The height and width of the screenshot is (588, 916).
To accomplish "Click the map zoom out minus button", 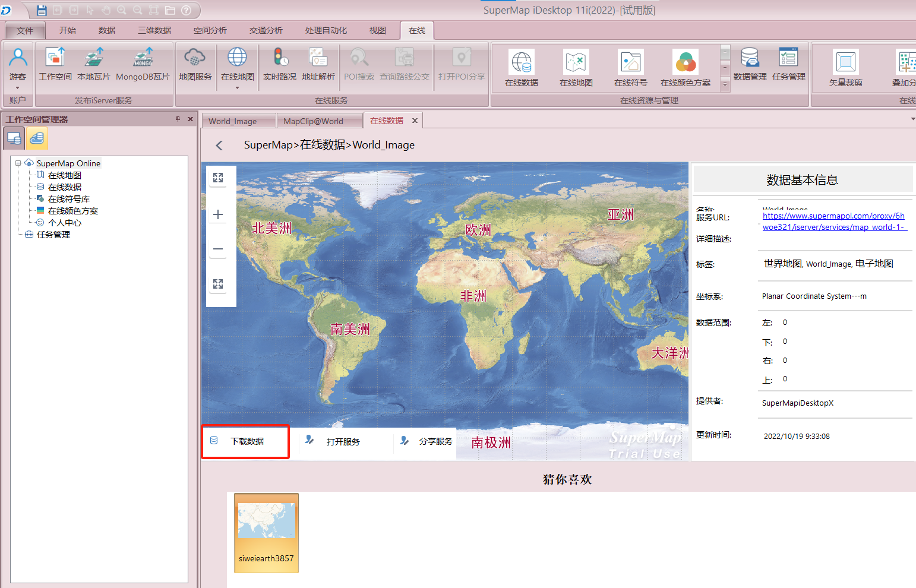I will pyautogui.click(x=218, y=249).
